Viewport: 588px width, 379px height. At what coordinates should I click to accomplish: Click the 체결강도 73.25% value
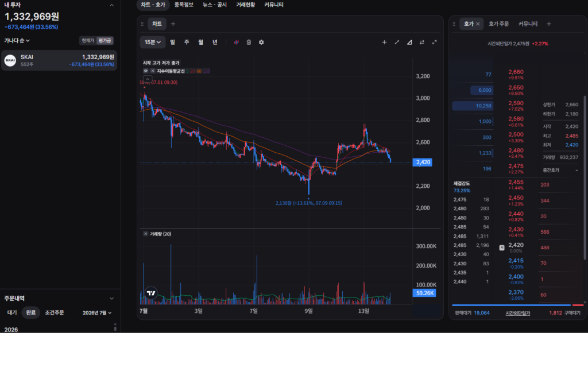(462, 191)
